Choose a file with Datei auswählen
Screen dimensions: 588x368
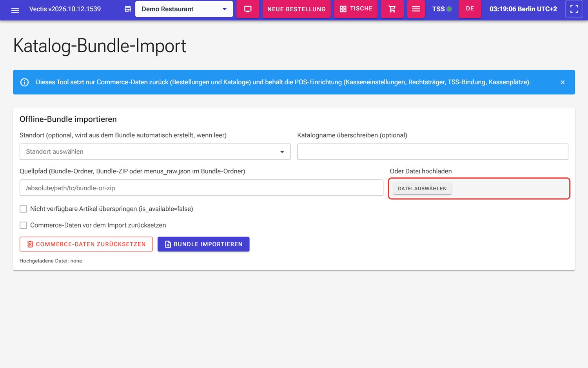tap(422, 189)
